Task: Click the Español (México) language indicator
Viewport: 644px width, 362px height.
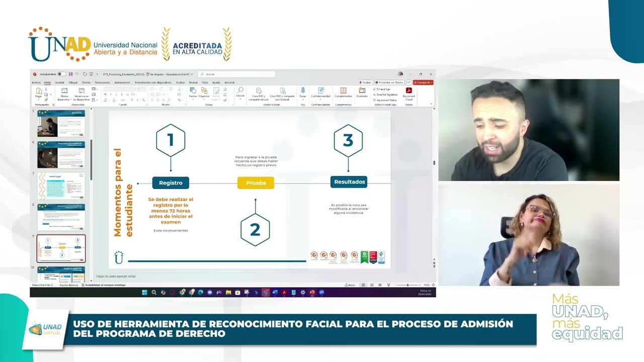Action: 68,285
